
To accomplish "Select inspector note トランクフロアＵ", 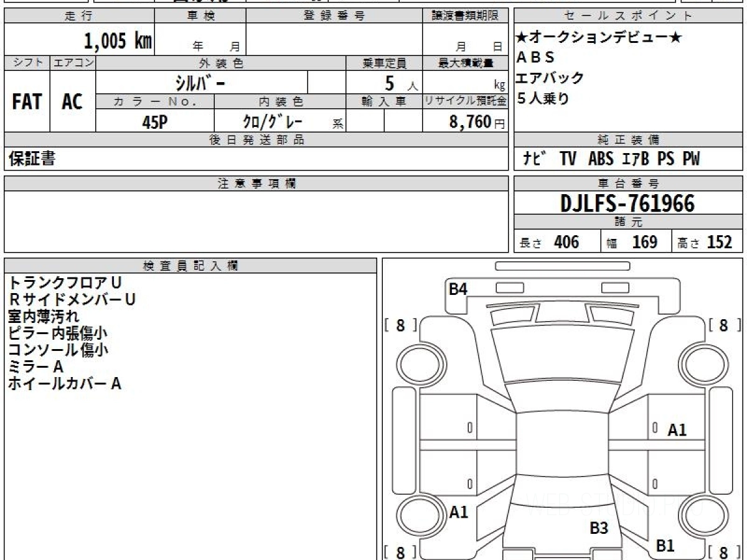I will pos(65,283).
